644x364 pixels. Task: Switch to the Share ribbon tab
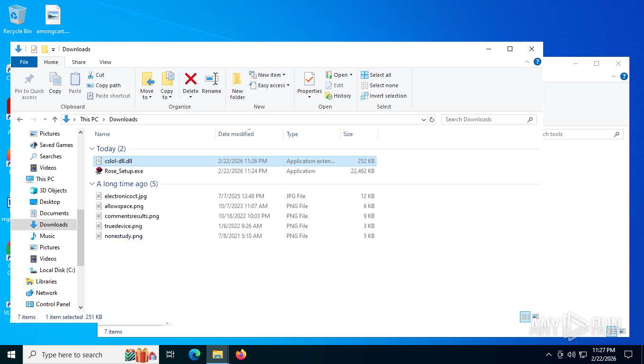click(79, 62)
